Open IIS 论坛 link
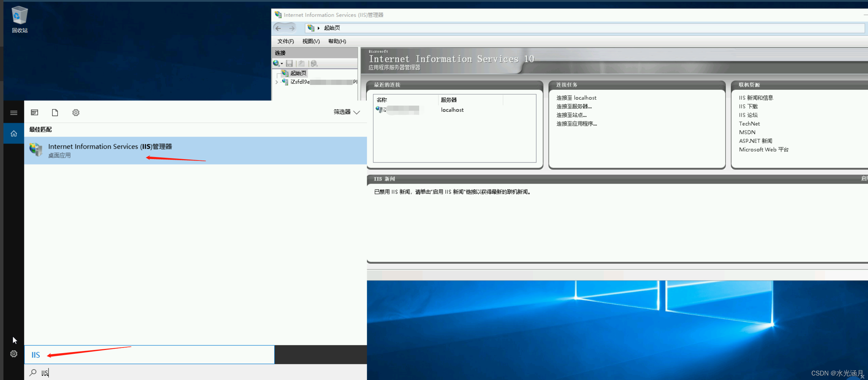 [748, 115]
